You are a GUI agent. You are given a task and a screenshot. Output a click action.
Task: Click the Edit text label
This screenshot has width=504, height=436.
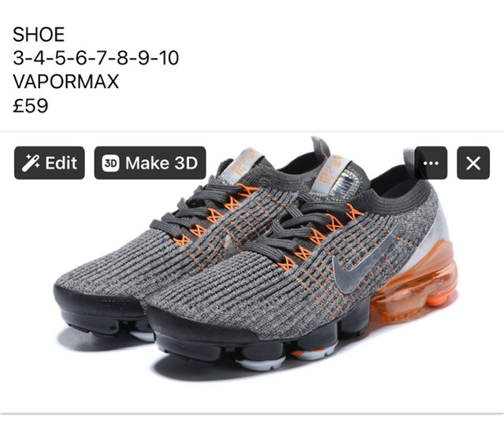(x=61, y=163)
